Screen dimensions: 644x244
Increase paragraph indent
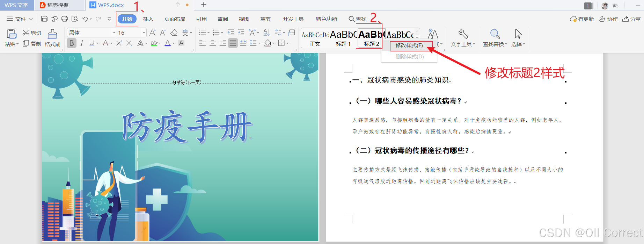tap(241, 33)
